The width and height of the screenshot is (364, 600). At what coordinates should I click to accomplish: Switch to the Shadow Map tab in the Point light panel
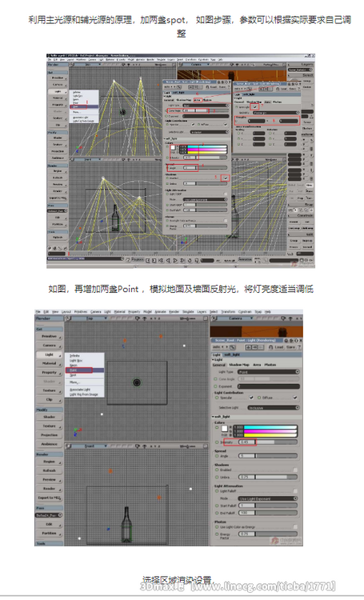click(239, 365)
